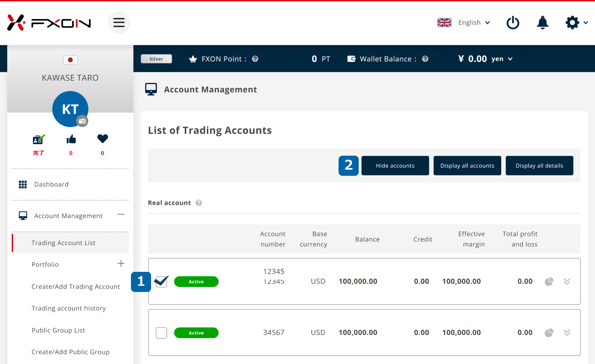Viewport: 595px width, 364px height.
Task: Open the hamburger menu
Action: click(x=119, y=22)
